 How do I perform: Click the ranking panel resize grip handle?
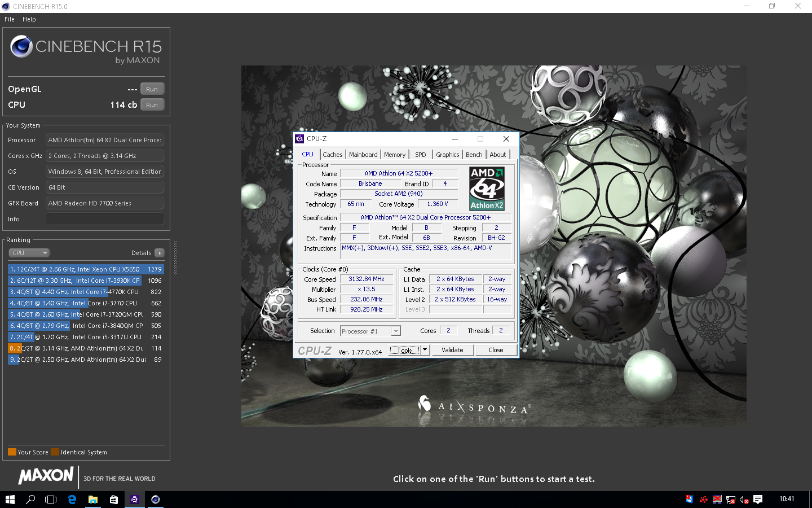click(x=175, y=258)
